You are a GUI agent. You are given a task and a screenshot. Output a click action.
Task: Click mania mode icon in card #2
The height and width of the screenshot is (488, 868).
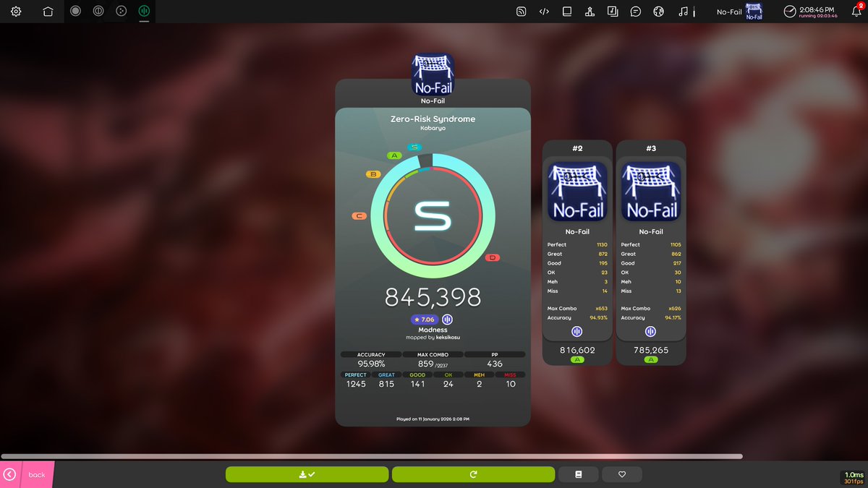pyautogui.click(x=577, y=332)
